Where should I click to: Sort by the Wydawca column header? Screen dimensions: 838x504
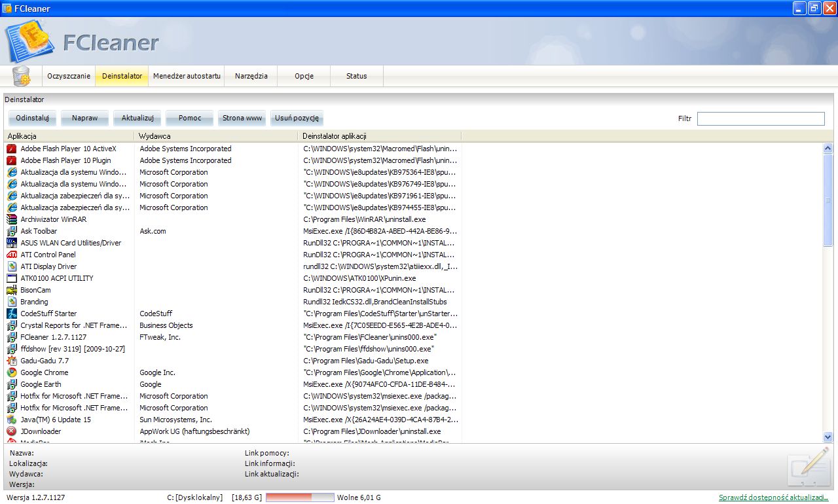click(216, 136)
